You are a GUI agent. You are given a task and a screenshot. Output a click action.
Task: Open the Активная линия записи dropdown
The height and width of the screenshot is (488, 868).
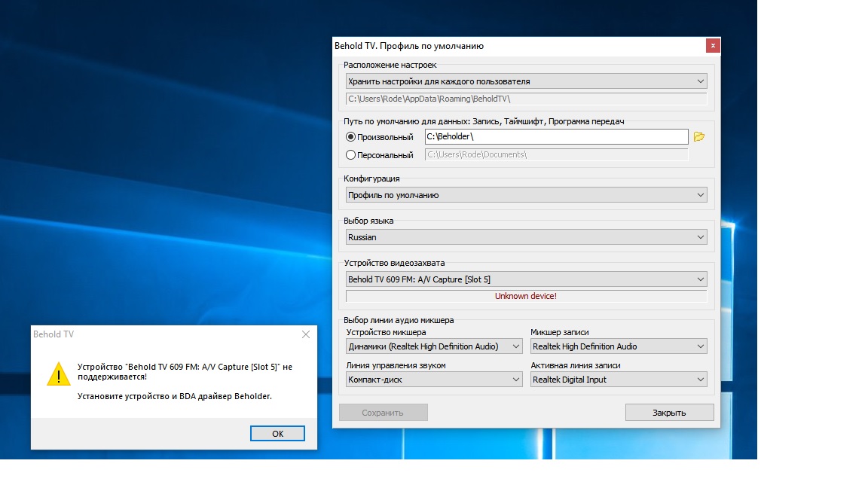[x=619, y=380]
